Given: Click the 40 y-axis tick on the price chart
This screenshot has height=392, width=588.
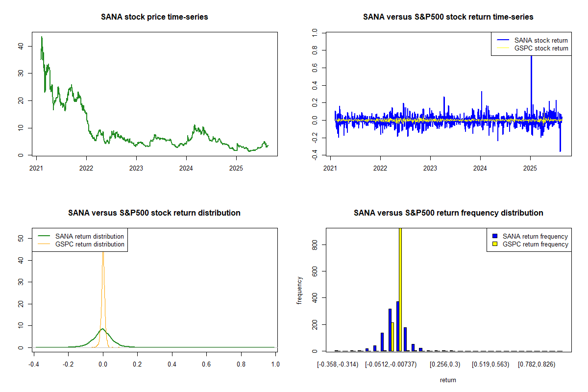Looking at the screenshot, I should (x=22, y=46).
